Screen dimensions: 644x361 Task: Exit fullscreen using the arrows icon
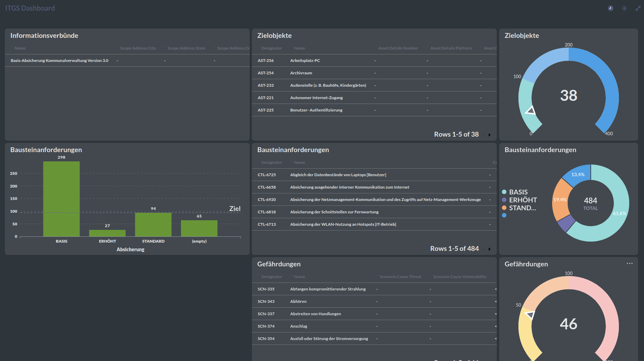[638, 8]
